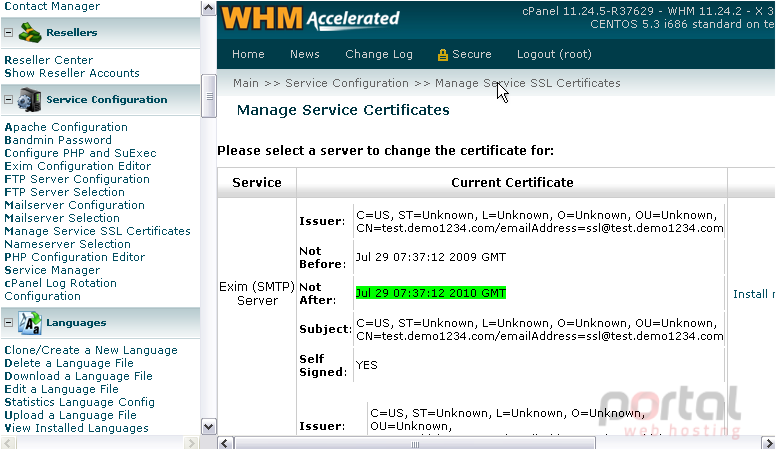The width and height of the screenshot is (776, 450).
Task: Click the Not Before date Jul 29 2009
Action: pyautogui.click(x=431, y=257)
